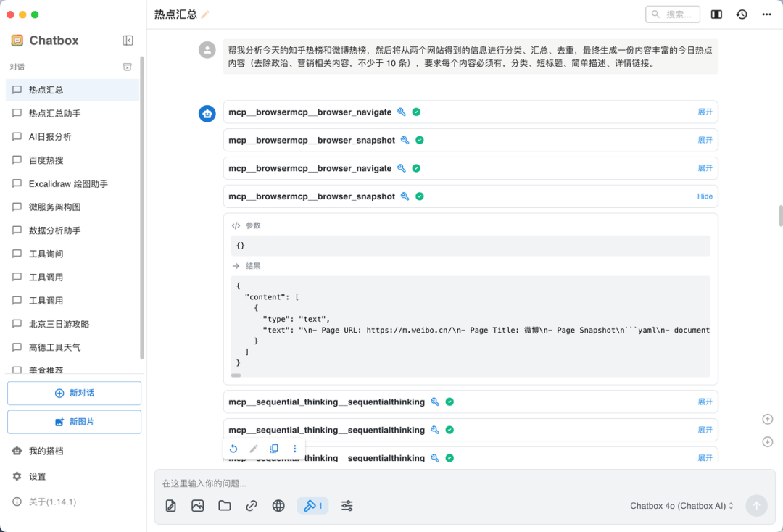Copy the message with copy icon
Screen dimensions: 783x532
pyautogui.click(x=274, y=448)
